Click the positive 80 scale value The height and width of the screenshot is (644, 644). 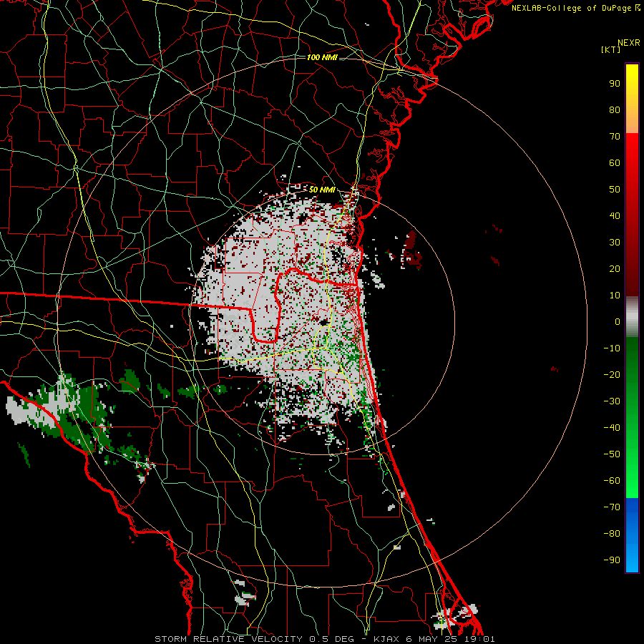pos(615,109)
